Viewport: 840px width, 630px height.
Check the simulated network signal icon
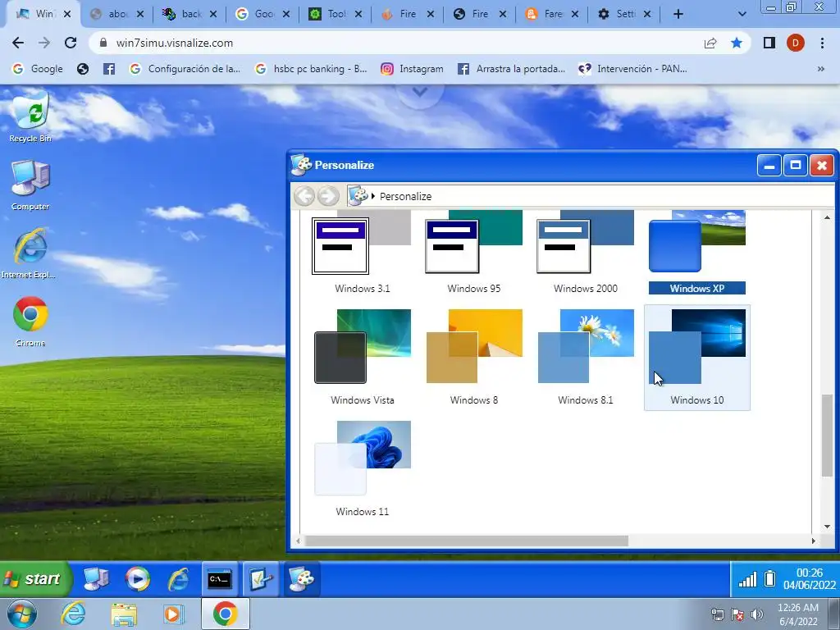click(747, 579)
